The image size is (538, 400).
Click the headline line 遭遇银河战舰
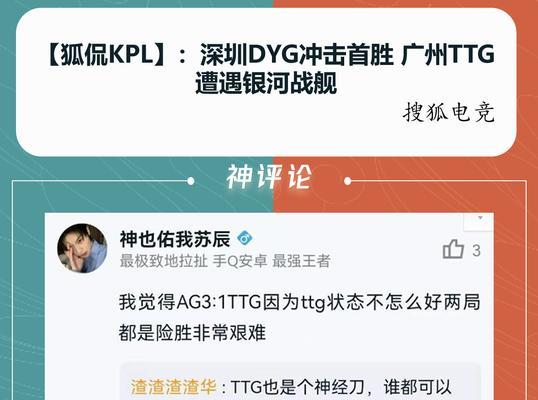[x=266, y=83]
